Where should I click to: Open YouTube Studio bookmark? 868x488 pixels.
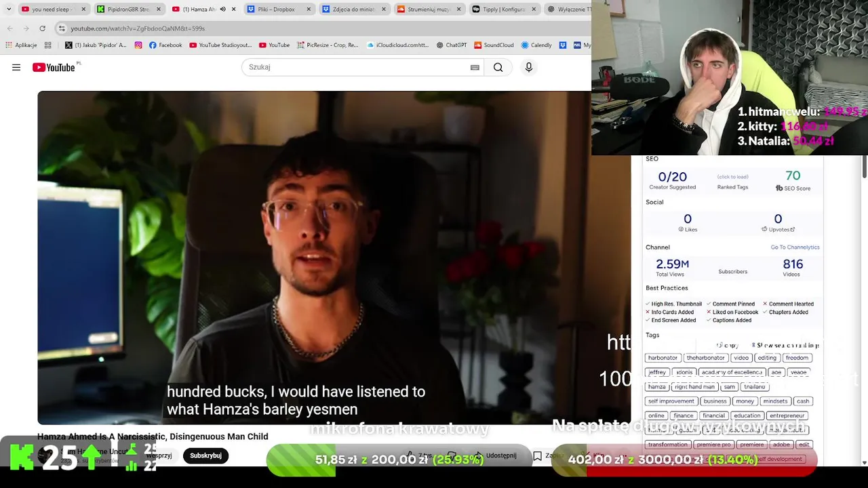click(x=220, y=45)
